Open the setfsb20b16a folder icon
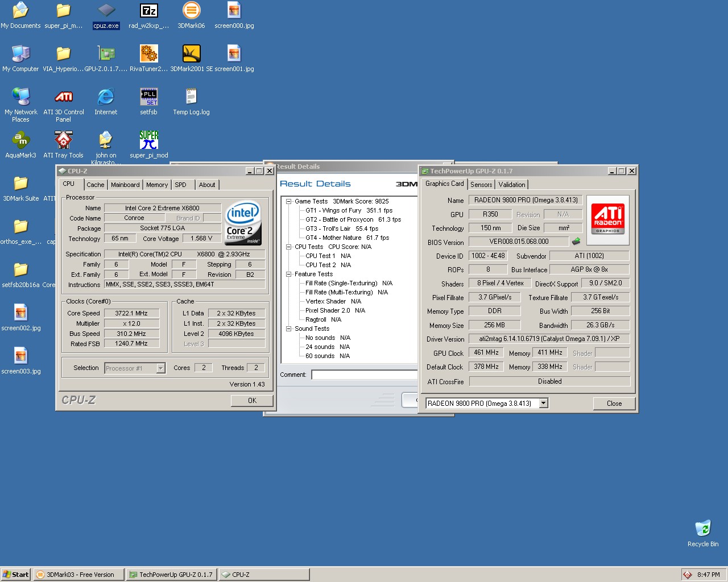Viewport: 728px width, 582px height. pos(20,275)
